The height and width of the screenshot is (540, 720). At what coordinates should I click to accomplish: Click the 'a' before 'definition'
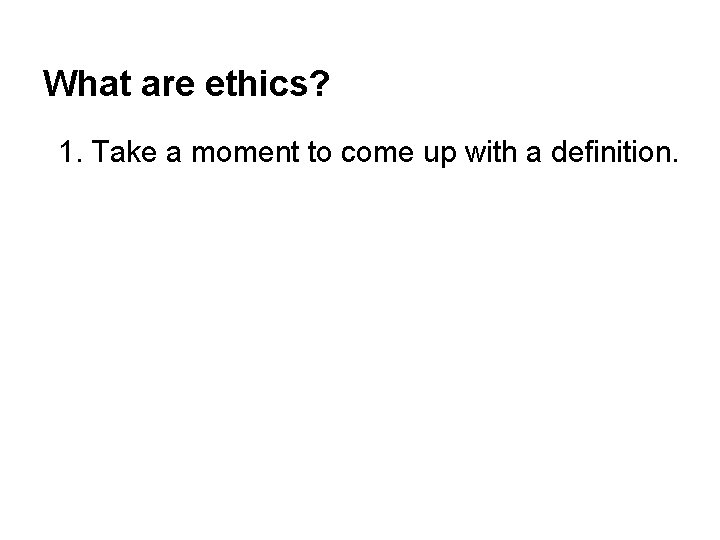[534, 154]
